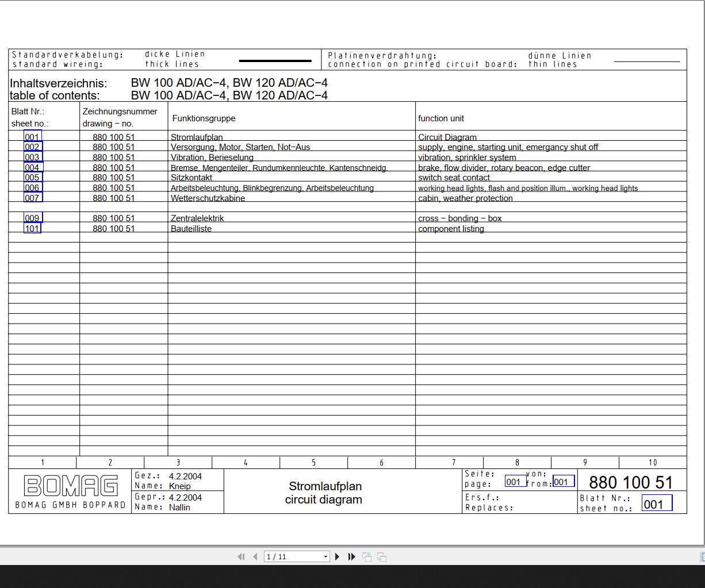Follow the sheet 007 link
Image resolution: width=705 pixels, height=588 pixels.
coord(33,198)
